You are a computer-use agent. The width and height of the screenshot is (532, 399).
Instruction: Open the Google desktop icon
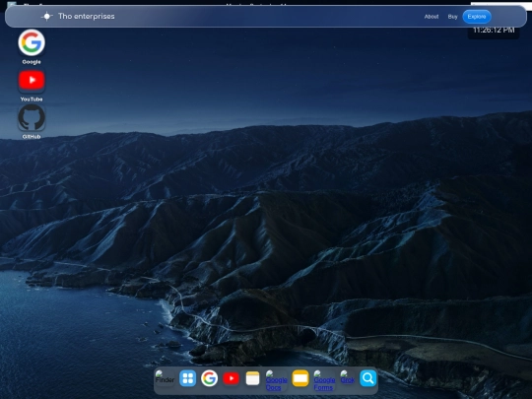pos(32,42)
